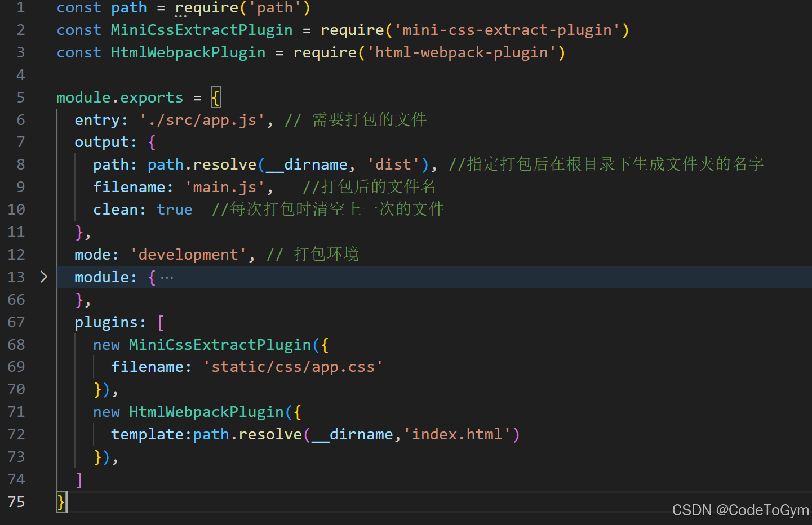Expand the folded module block on line 13
This screenshot has width=812, height=525.
[44, 277]
